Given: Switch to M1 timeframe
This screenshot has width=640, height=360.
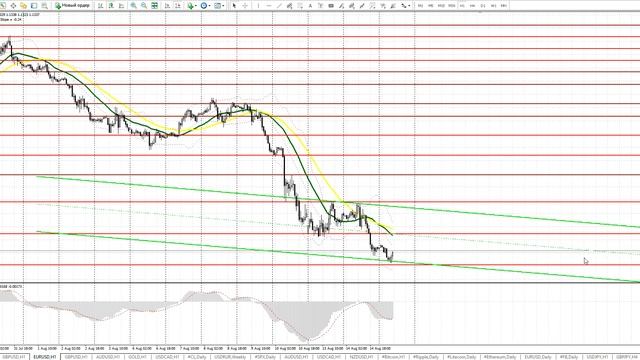Looking at the screenshot, I should pos(420,6).
